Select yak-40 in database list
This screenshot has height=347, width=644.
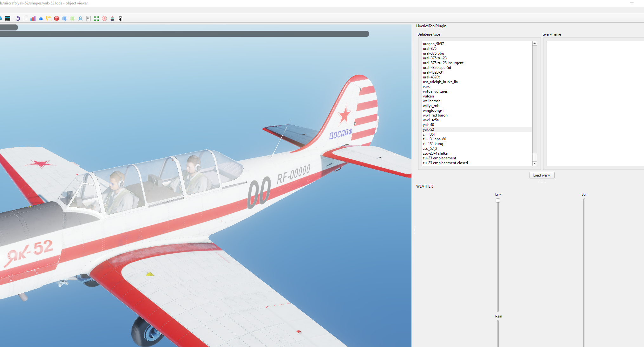click(x=428, y=125)
